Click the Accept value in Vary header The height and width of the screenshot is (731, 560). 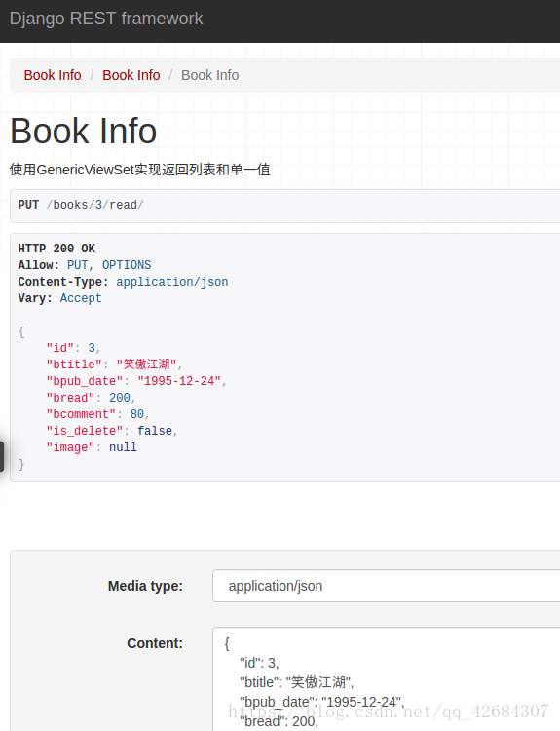(81, 298)
